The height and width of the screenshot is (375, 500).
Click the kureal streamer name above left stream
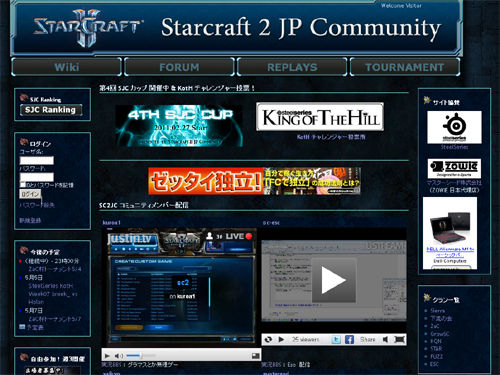[x=111, y=223]
